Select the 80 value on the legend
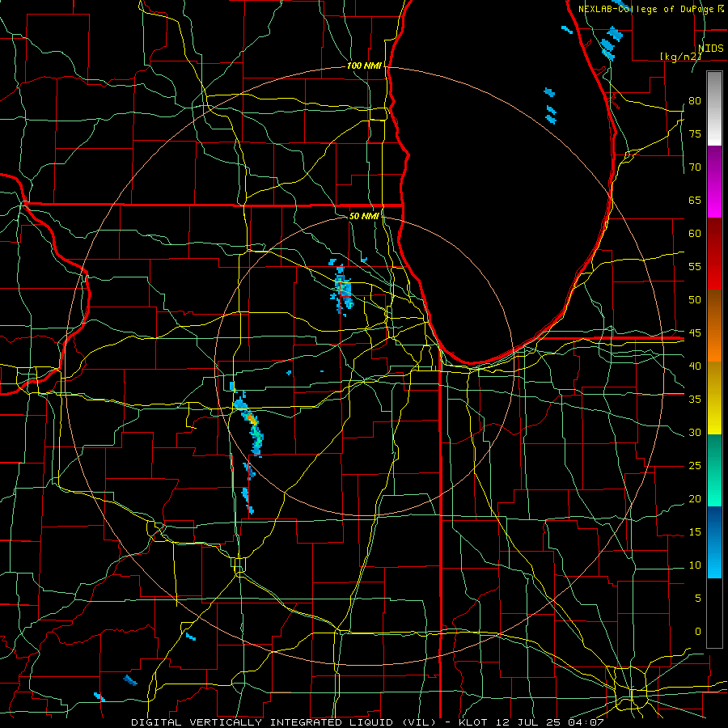 pos(695,101)
